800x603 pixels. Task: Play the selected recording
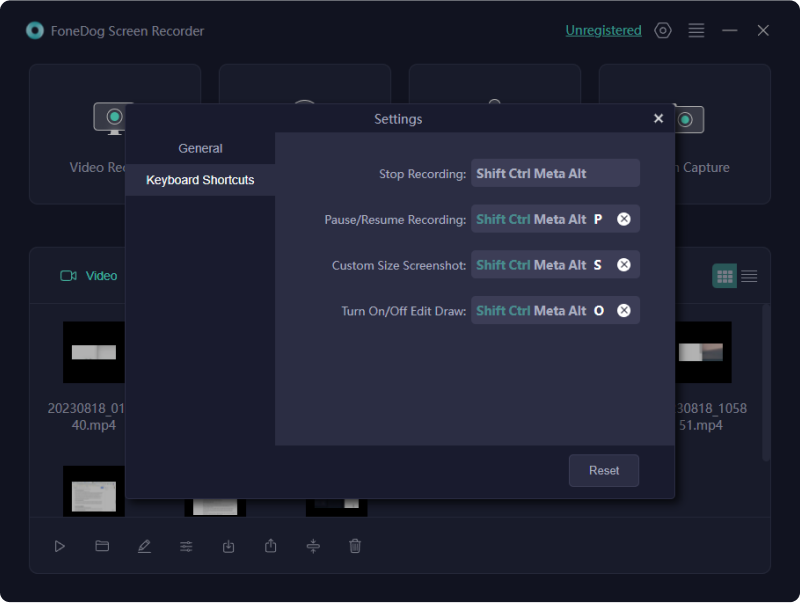click(x=60, y=546)
